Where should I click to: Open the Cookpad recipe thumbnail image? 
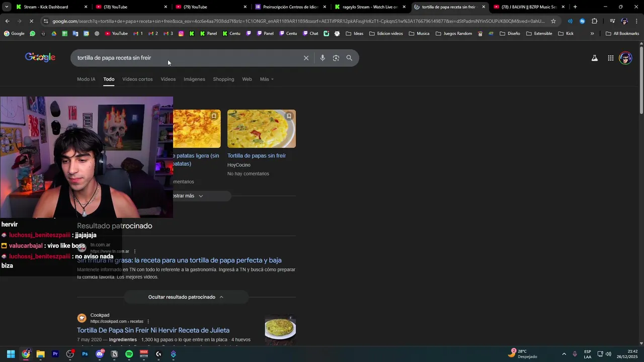[x=280, y=329]
